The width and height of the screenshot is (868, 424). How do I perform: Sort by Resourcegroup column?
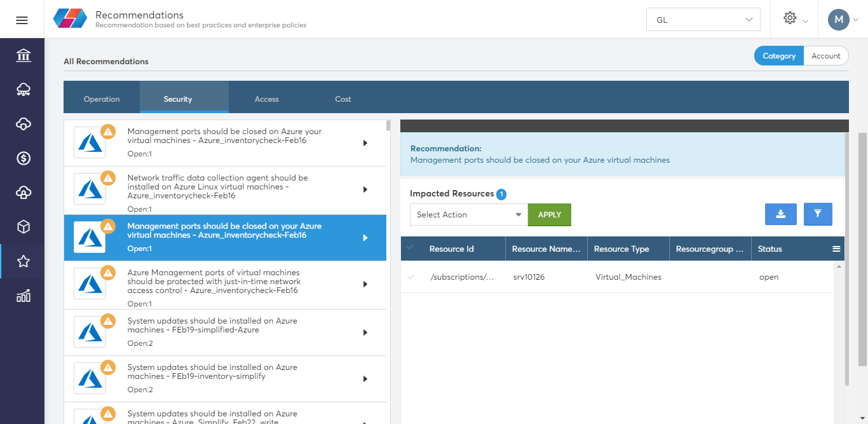point(710,249)
